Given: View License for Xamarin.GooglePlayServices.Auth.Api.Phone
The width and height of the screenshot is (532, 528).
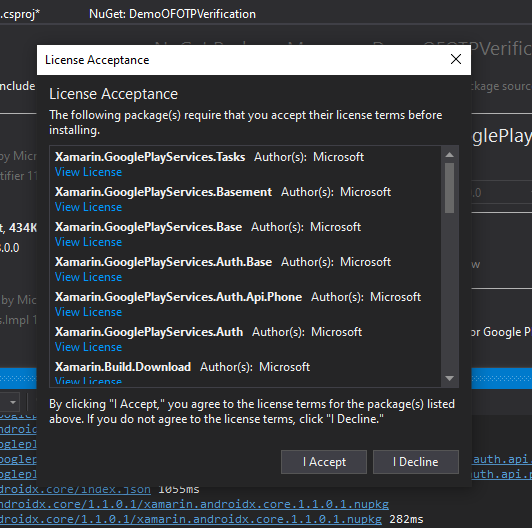Looking at the screenshot, I should [88, 312].
